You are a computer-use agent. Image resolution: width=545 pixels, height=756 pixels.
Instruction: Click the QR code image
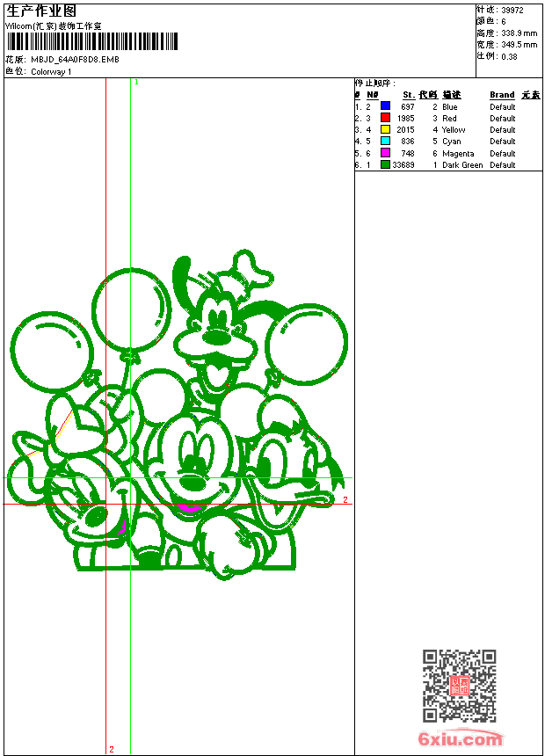coord(460,686)
